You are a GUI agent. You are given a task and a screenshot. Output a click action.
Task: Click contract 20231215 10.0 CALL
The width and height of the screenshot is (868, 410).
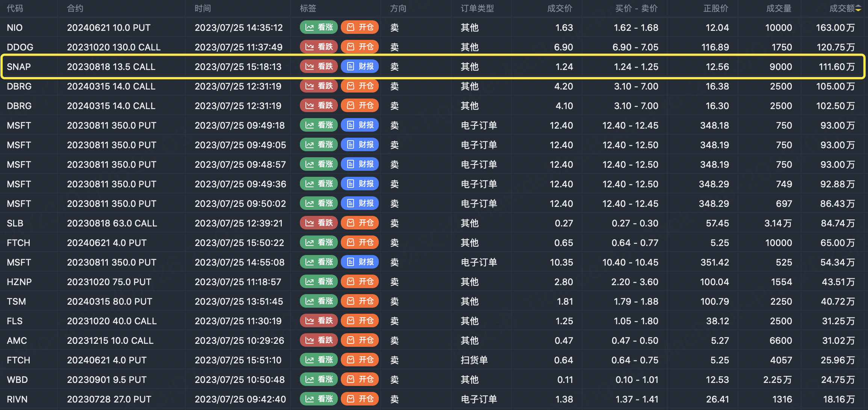[x=110, y=340]
